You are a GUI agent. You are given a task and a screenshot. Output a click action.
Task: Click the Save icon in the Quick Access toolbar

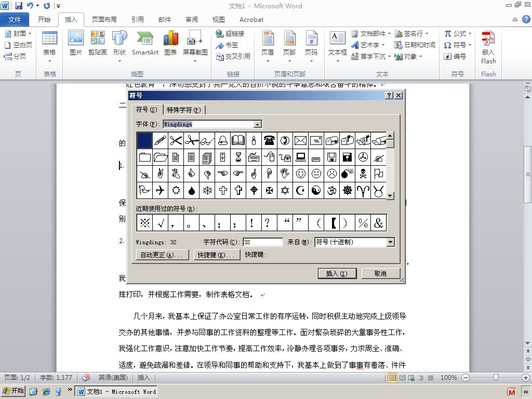19,5
